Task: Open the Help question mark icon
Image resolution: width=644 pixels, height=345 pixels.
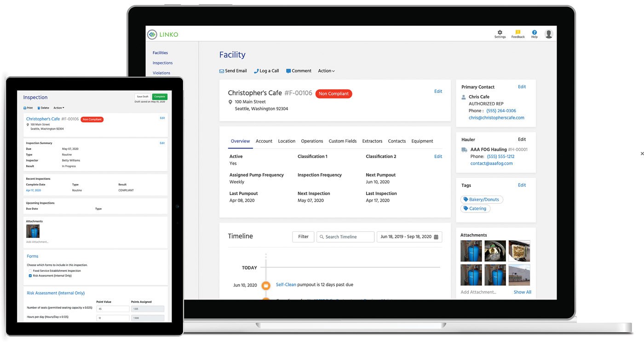Action: coord(534,33)
